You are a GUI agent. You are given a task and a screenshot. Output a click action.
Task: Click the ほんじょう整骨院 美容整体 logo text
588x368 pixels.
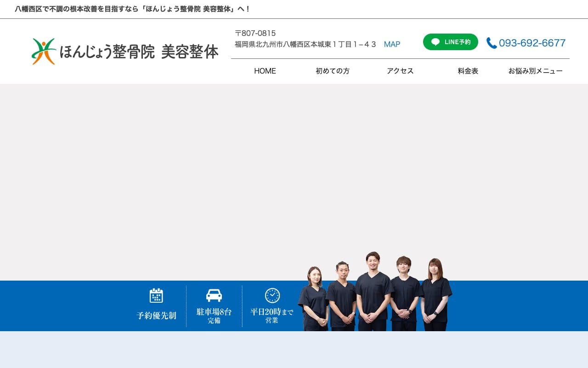pyautogui.click(x=138, y=52)
